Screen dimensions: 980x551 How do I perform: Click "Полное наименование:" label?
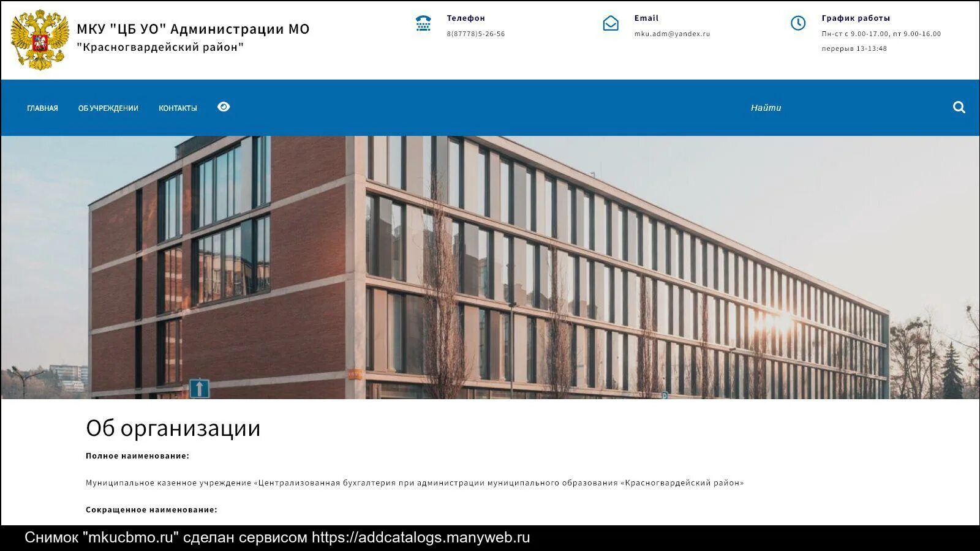[x=138, y=456]
